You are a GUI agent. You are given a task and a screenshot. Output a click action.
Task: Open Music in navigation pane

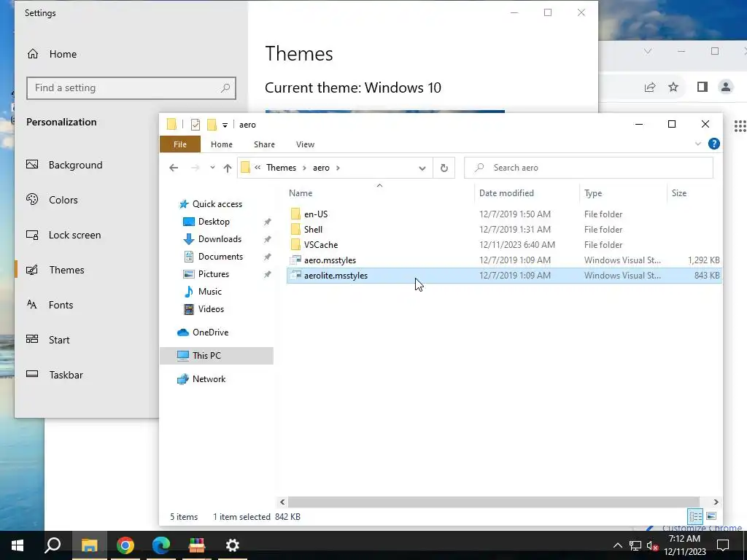[x=209, y=292]
